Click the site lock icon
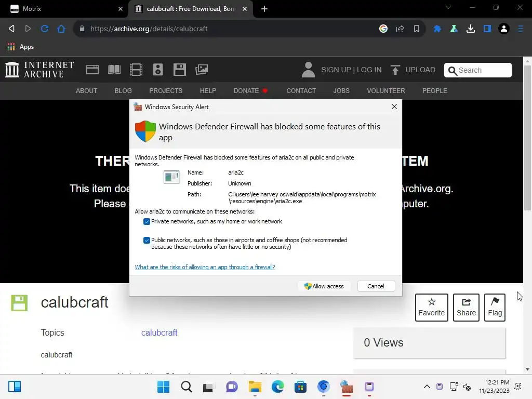The height and width of the screenshot is (399, 532). click(x=82, y=29)
